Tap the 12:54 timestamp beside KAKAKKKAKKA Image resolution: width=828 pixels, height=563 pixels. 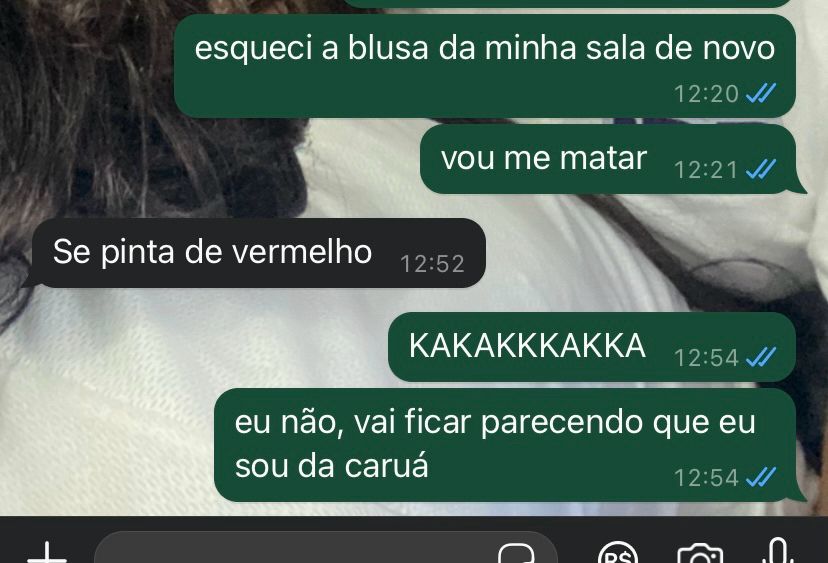pyautogui.click(x=706, y=358)
